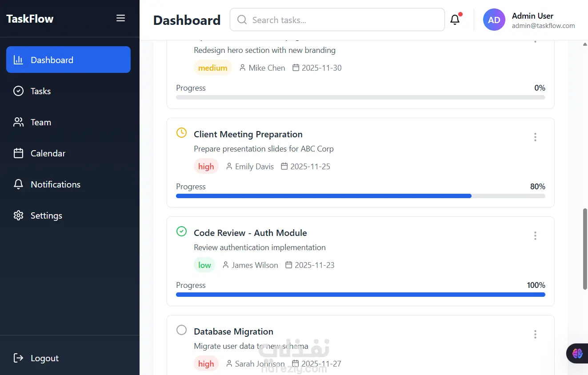This screenshot has height=375, width=588.
Task: Collapse the sidebar with the hamburger icon
Action: (120, 18)
